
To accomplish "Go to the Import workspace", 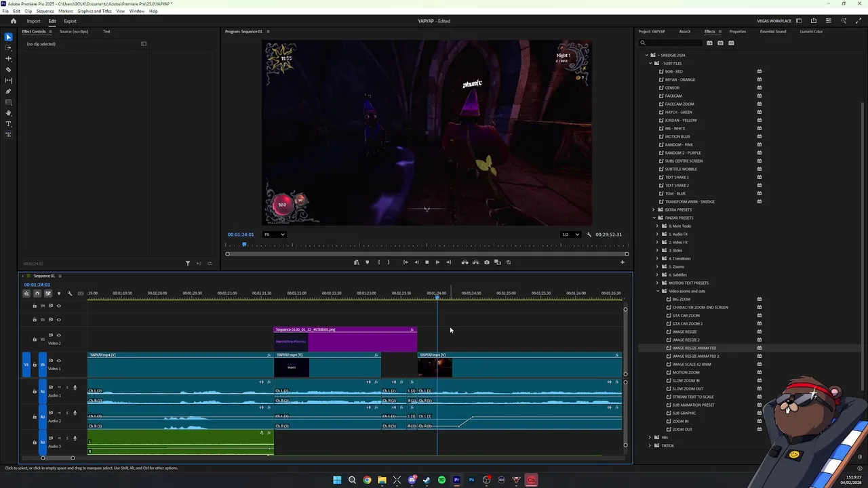I will (x=33, y=21).
